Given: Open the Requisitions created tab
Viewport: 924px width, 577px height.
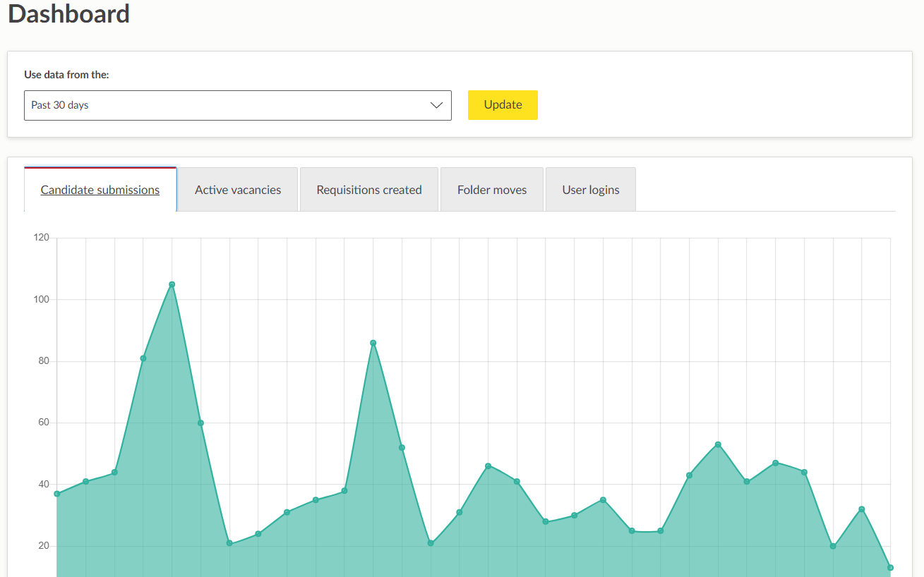Looking at the screenshot, I should pos(369,190).
